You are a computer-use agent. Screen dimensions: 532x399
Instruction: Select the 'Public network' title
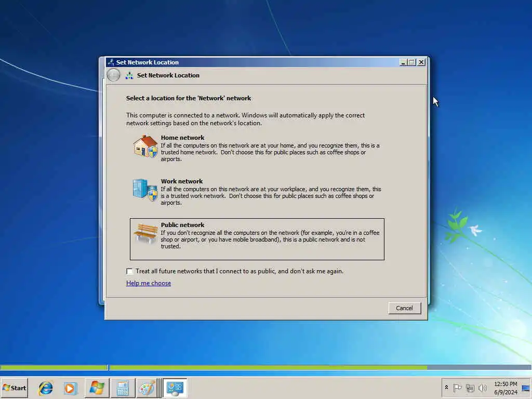coord(182,224)
